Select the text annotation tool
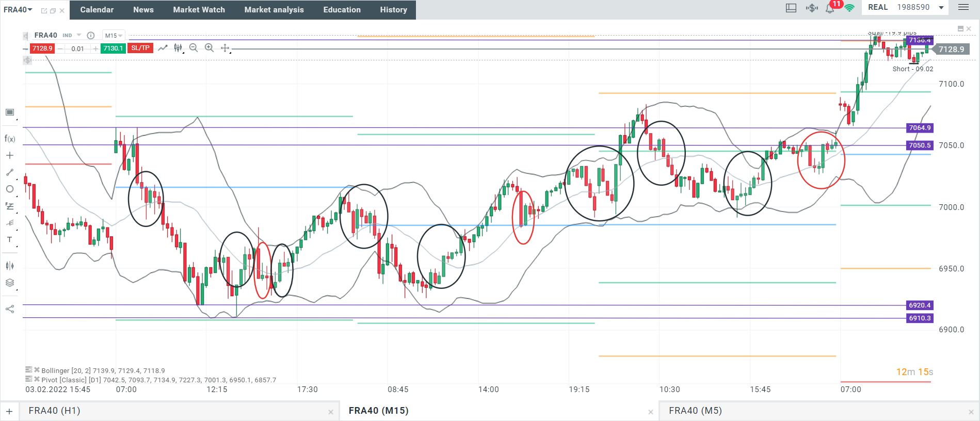 (x=10, y=239)
